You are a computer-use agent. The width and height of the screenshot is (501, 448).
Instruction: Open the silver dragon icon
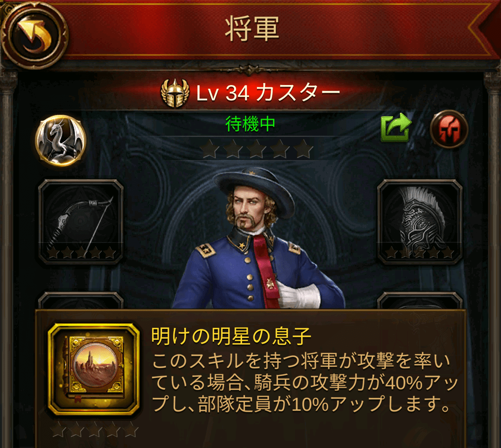tap(60, 139)
